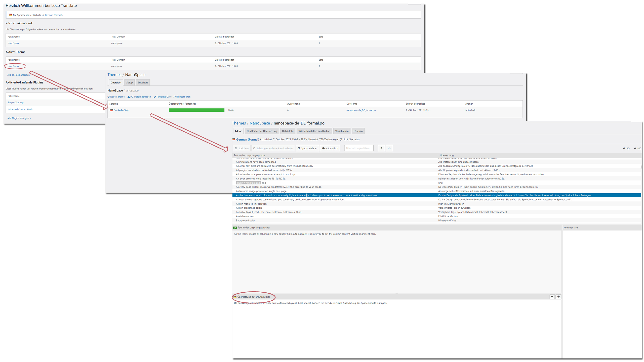Viewport: 644px width, 362px height.
Task: Click the Kommentare comments area
Action: (602, 294)
